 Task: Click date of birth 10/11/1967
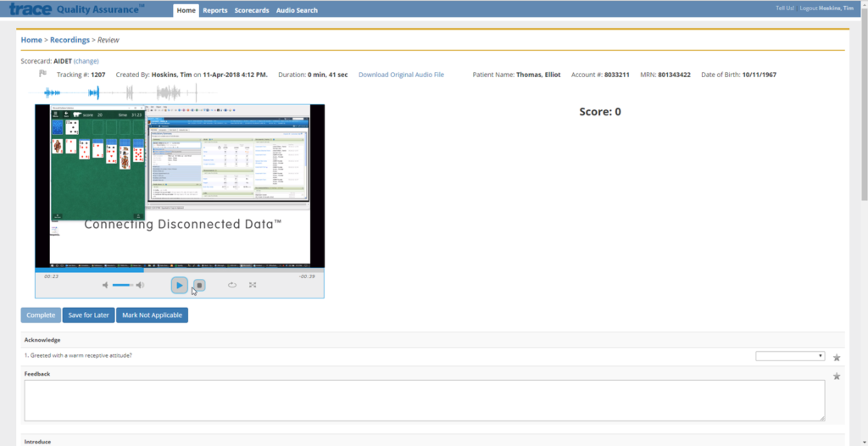759,75
